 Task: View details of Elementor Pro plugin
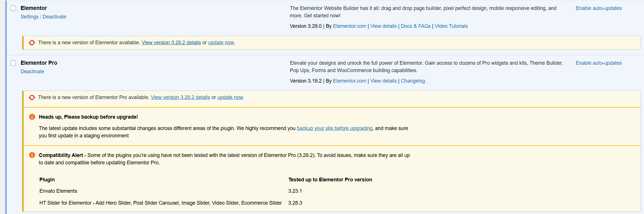click(x=383, y=81)
